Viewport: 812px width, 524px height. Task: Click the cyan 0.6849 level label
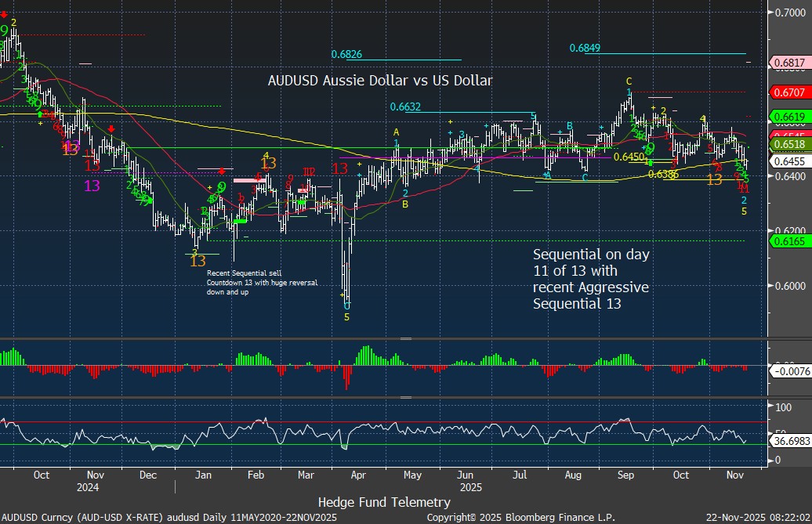pos(585,49)
